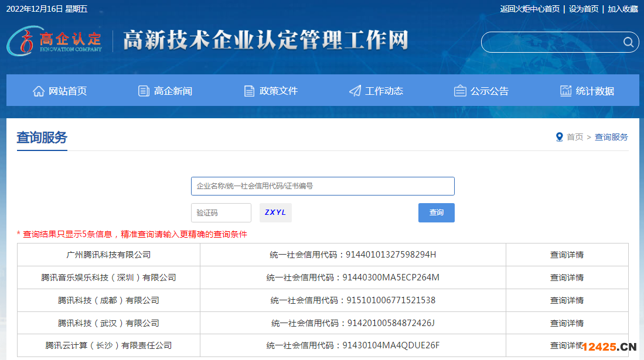Screen dimensions: 644x360
Task: Open 查询详情 for 腾讯云计算（长沙）有限责任公司
Action: (567, 345)
